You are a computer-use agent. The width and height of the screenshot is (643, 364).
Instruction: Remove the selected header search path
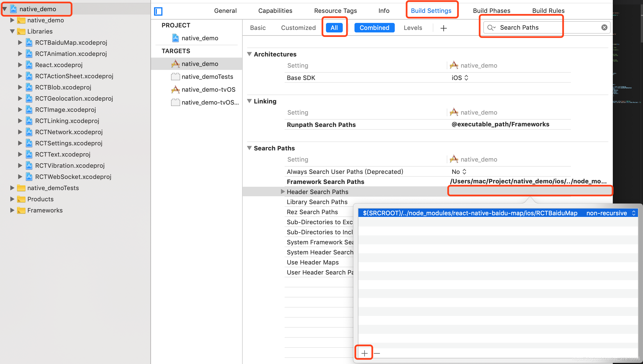pyautogui.click(x=377, y=353)
